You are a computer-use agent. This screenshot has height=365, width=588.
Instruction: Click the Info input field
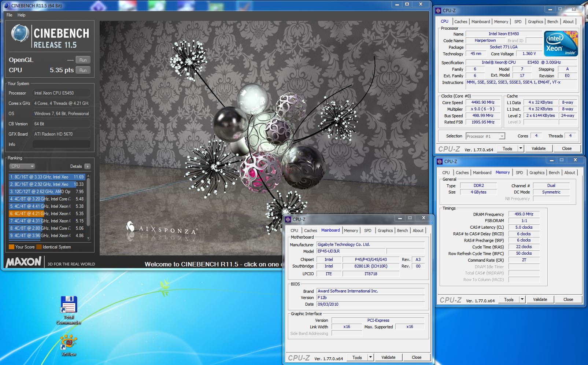(62, 144)
